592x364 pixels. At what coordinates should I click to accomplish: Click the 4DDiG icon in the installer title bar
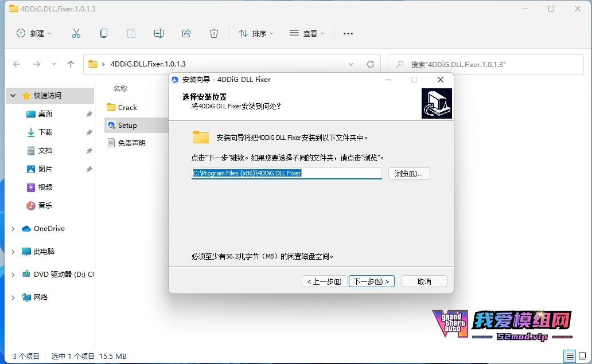(175, 80)
